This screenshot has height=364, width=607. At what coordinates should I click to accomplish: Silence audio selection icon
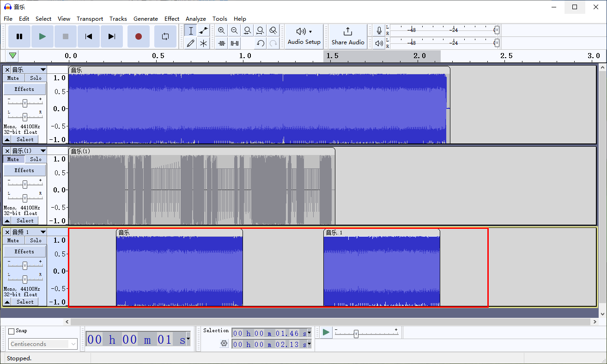click(235, 43)
